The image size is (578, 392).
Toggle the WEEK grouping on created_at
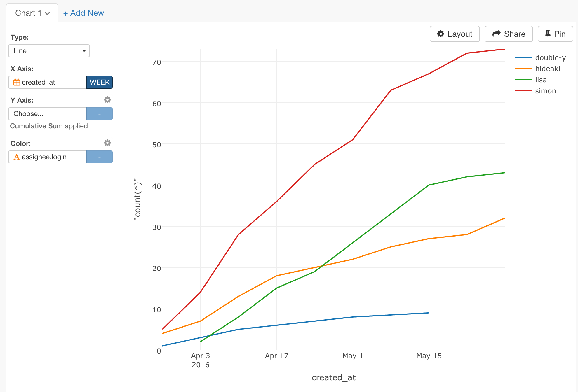point(99,82)
